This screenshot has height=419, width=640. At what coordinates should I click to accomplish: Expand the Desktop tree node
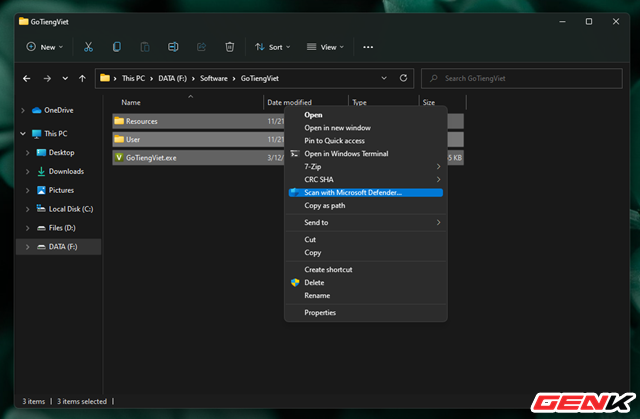27,153
